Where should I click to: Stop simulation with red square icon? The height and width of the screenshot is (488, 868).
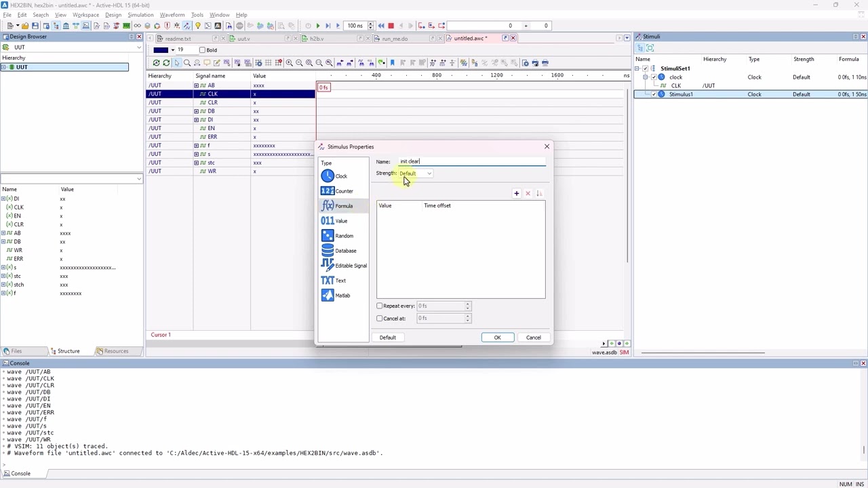pos(391,26)
